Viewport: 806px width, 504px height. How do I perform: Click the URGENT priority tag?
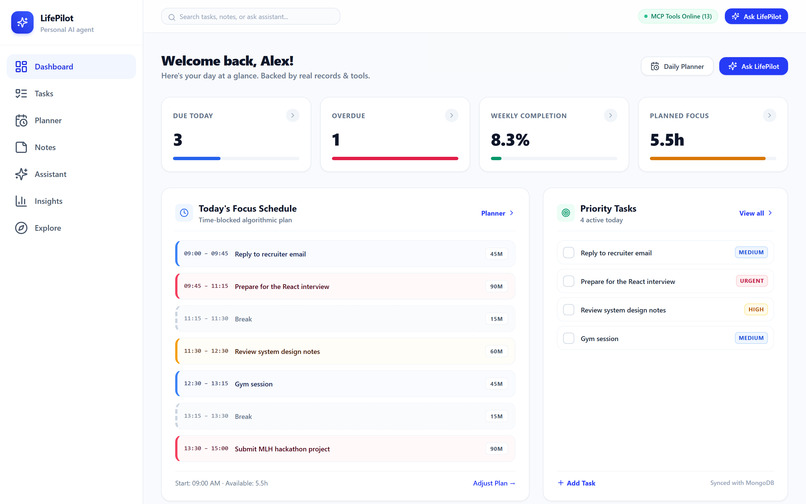click(752, 281)
